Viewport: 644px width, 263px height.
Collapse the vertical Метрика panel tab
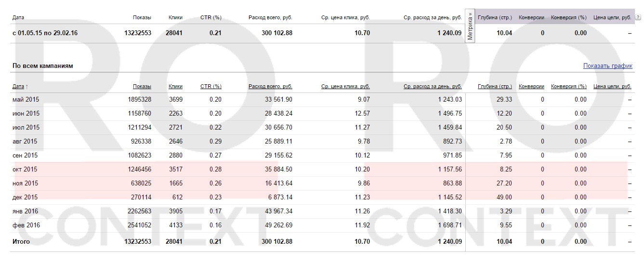click(x=470, y=26)
